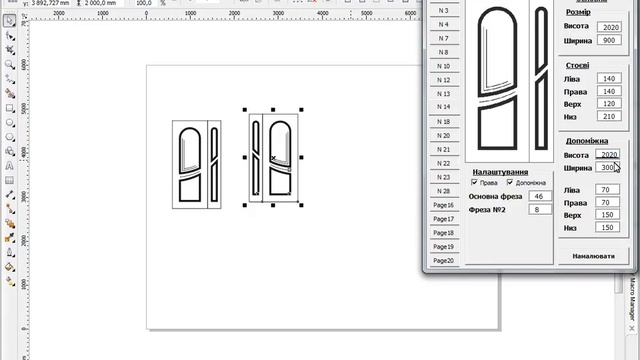Click the Допоміжна Ліва field with 70

click(608, 190)
